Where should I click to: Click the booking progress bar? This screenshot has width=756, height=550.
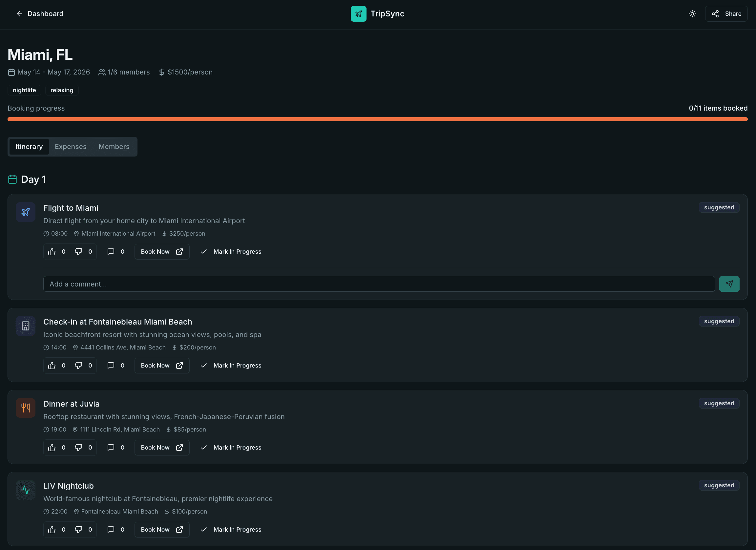pos(377,119)
